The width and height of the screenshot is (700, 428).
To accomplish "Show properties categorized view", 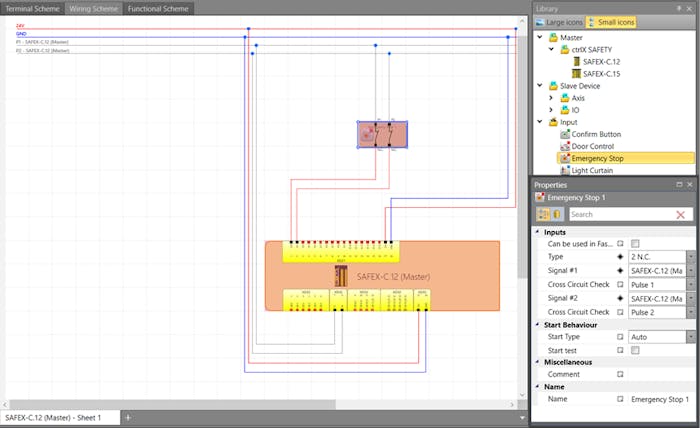I will (x=543, y=214).
